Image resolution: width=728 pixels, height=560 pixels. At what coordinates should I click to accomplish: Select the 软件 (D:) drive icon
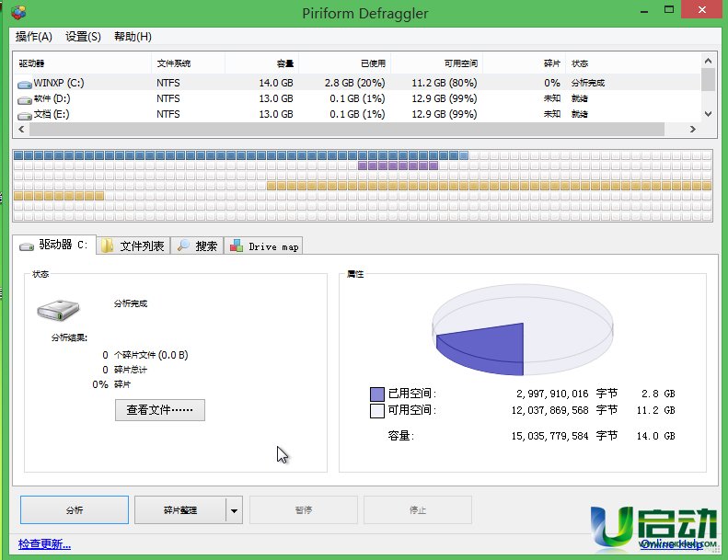tap(25, 99)
